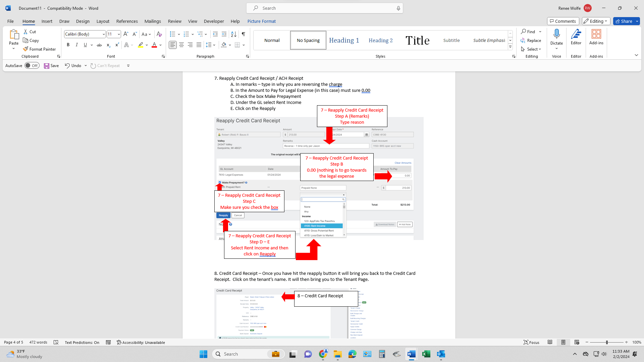The width and height of the screenshot is (644, 362).
Task: Click Clear All Formatting icon
Action: (159, 34)
